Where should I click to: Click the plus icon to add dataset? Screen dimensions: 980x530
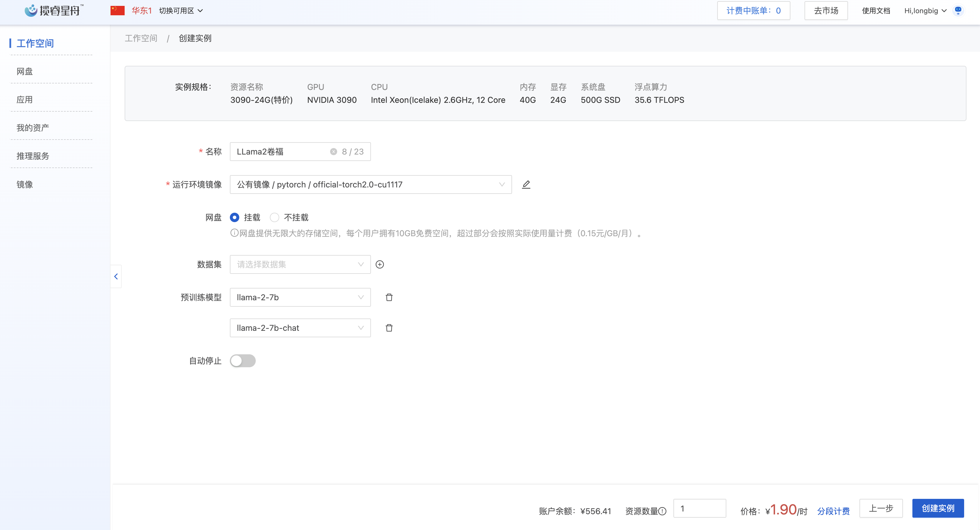[379, 264]
